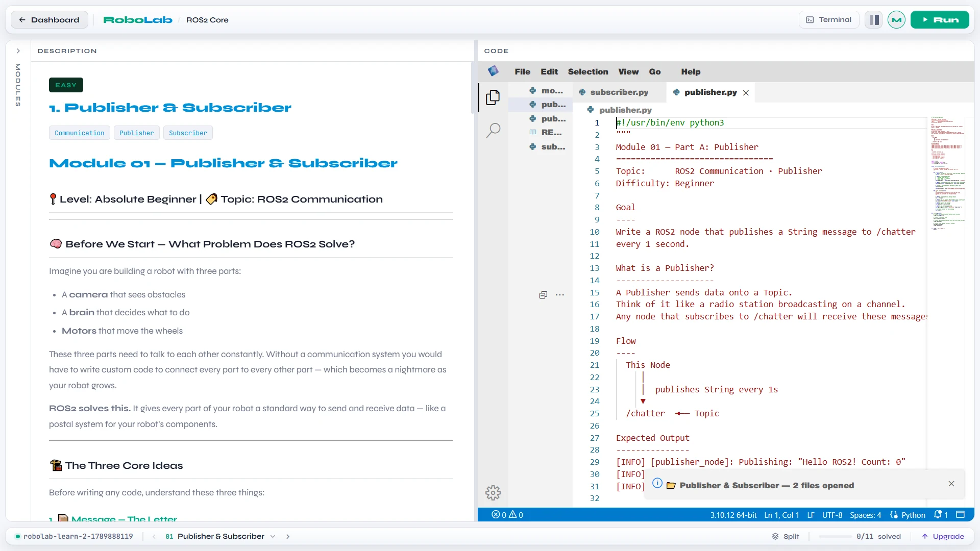Click the Upgrade link

pyautogui.click(x=943, y=537)
